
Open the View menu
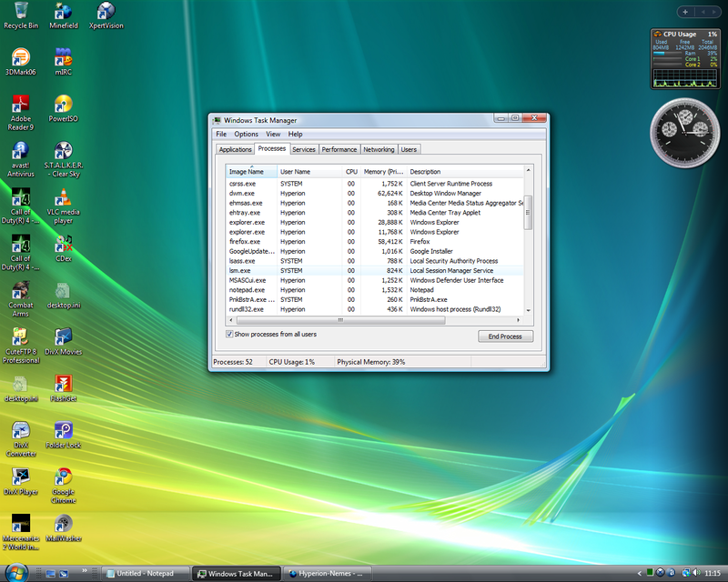[273, 134]
